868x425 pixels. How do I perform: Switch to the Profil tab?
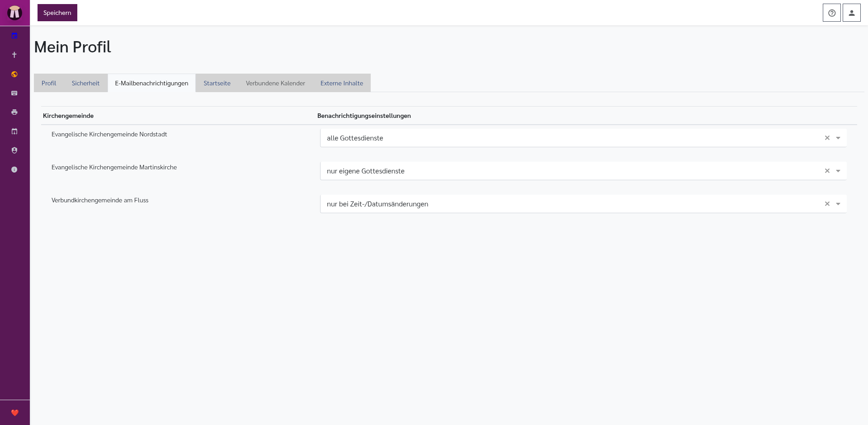pyautogui.click(x=49, y=83)
